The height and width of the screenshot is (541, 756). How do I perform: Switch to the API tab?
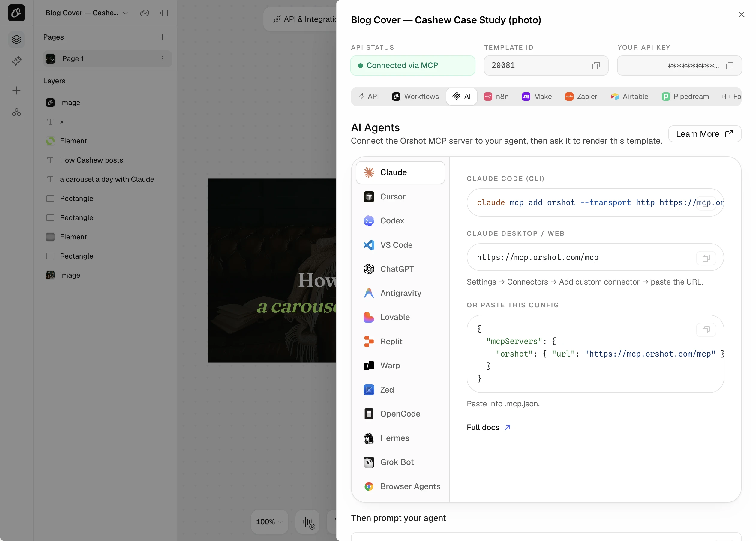pyautogui.click(x=368, y=97)
